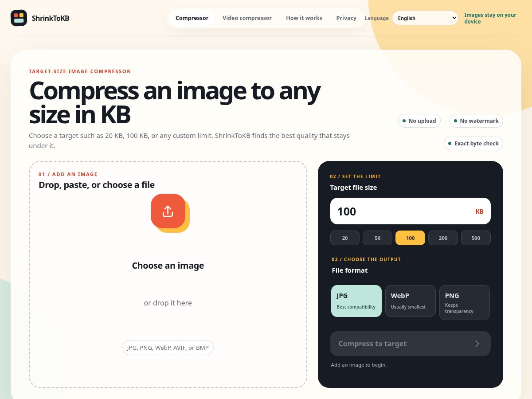Go to How it works

pos(304,18)
